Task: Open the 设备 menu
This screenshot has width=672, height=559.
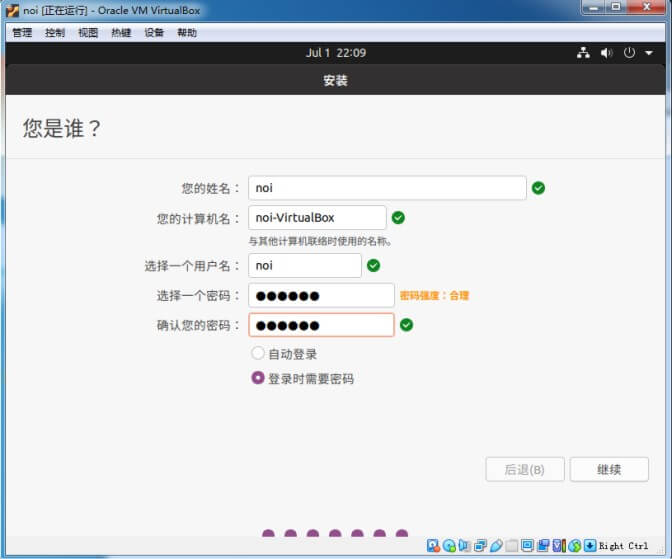Action: click(x=154, y=33)
